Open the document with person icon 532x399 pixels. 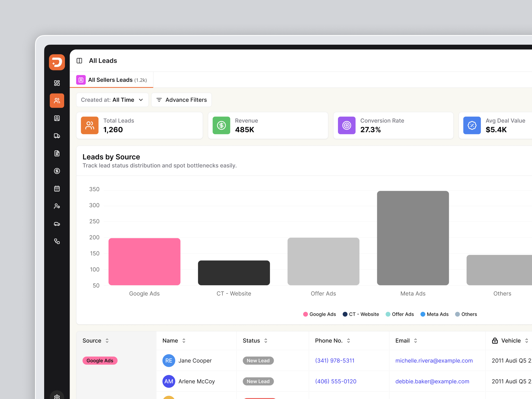point(57,153)
